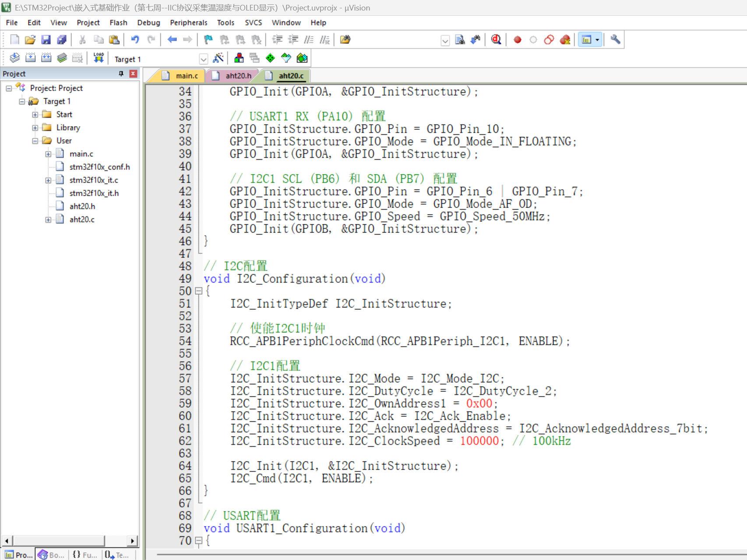Screen dimensions: 747x560
Task: Show the Templates panel tab
Action: click(117, 555)
